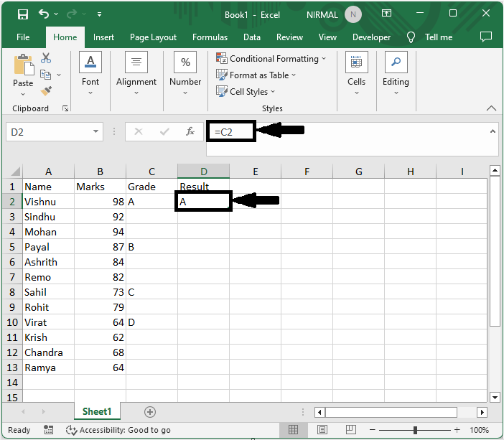Click the zoom slider handle
This screenshot has width=504, height=440.
[415, 430]
